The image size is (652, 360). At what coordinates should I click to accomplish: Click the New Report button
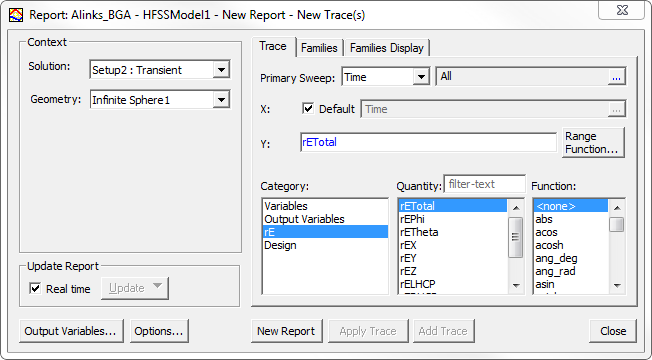click(x=286, y=331)
